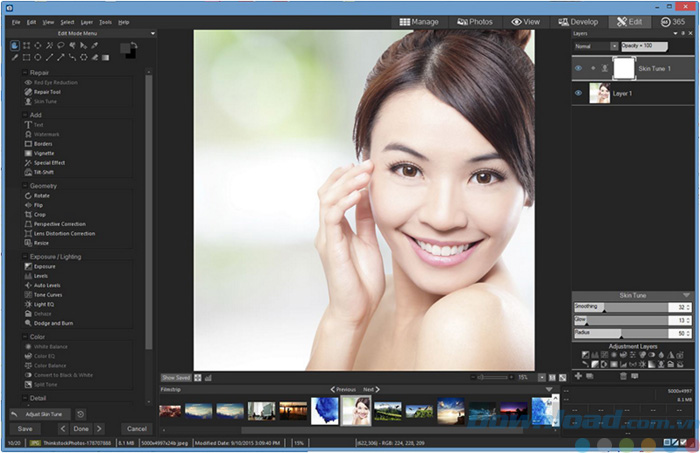
Task: Hide the Skin Tune 1 layer
Action: pyautogui.click(x=579, y=68)
